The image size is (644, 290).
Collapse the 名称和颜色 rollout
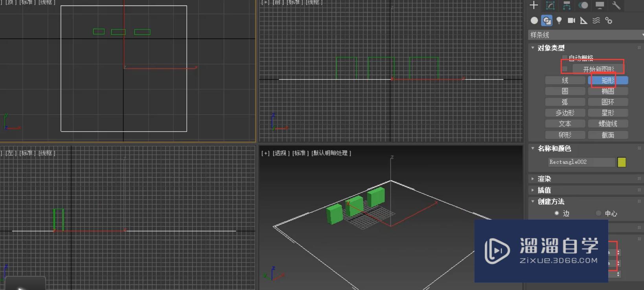click(533, 148)
